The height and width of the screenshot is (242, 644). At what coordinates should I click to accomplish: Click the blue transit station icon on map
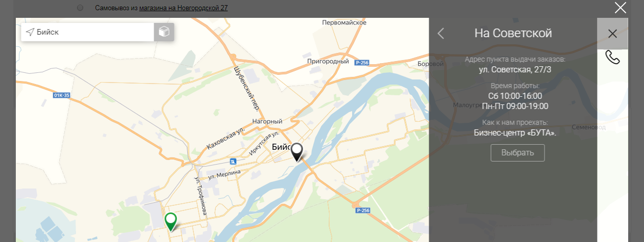[x=233, y=162]
